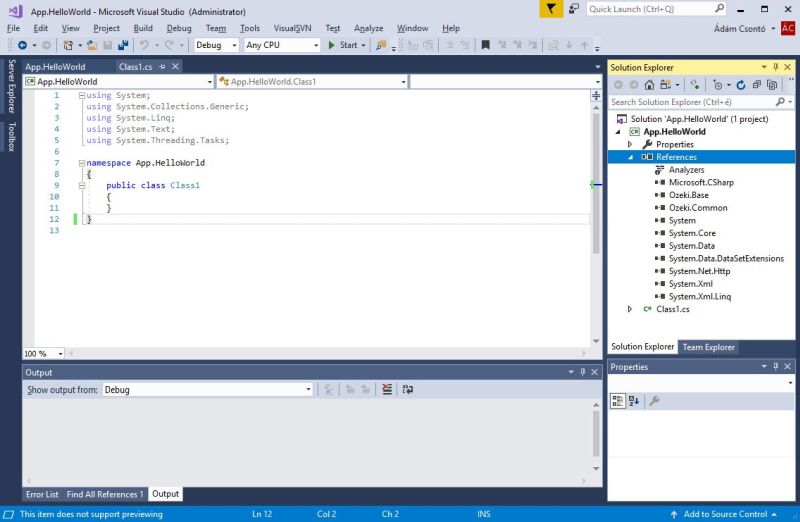
Task: Toggle Sync with Active Document in Solution Explorer
Action: [x=694, y=85]
